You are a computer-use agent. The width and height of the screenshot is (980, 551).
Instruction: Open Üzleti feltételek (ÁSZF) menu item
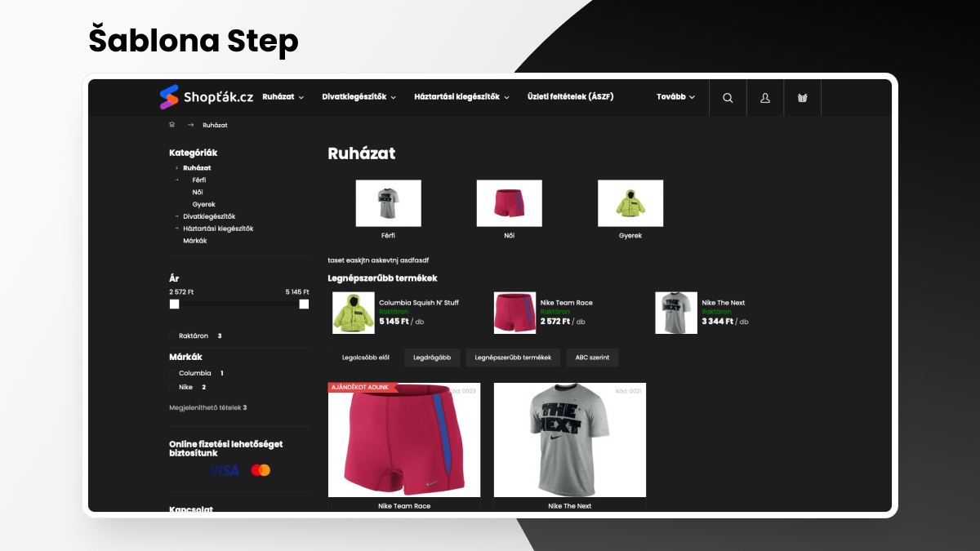(571, 96)
